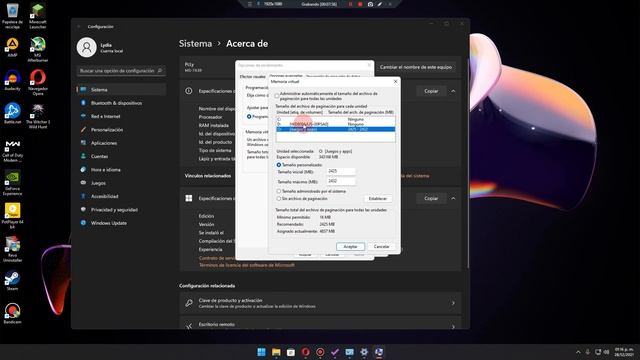Select the 'Programas' radio in performance options
Viewport: 640px width, 360px height.
point(249,116)
